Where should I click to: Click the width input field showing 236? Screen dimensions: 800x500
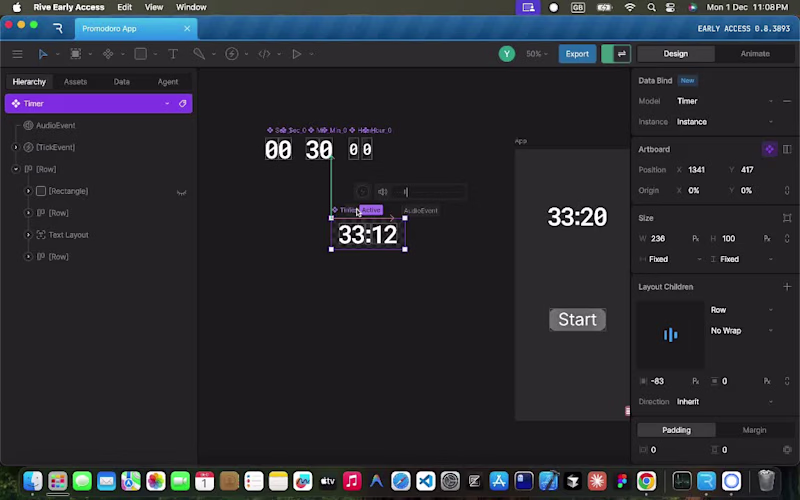pos(669,238)
